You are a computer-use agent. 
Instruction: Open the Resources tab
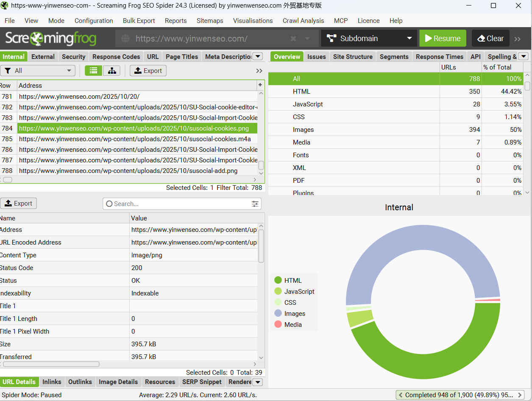[x=160, y=382]
